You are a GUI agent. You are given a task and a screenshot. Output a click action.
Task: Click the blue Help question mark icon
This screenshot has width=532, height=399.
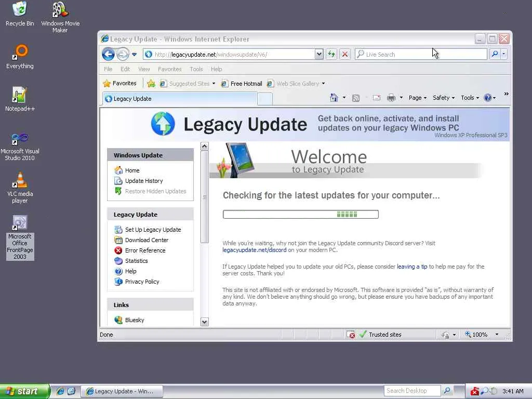click(487, 98)
